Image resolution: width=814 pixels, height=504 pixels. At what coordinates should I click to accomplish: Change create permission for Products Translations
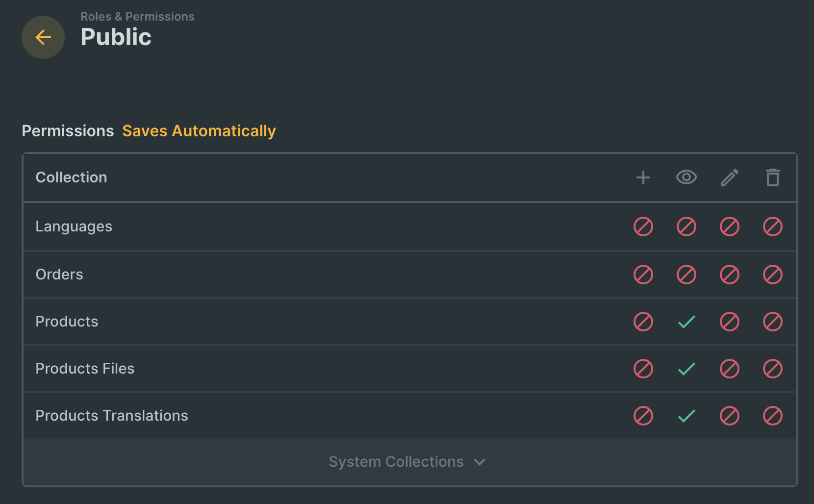click(643, 416)
